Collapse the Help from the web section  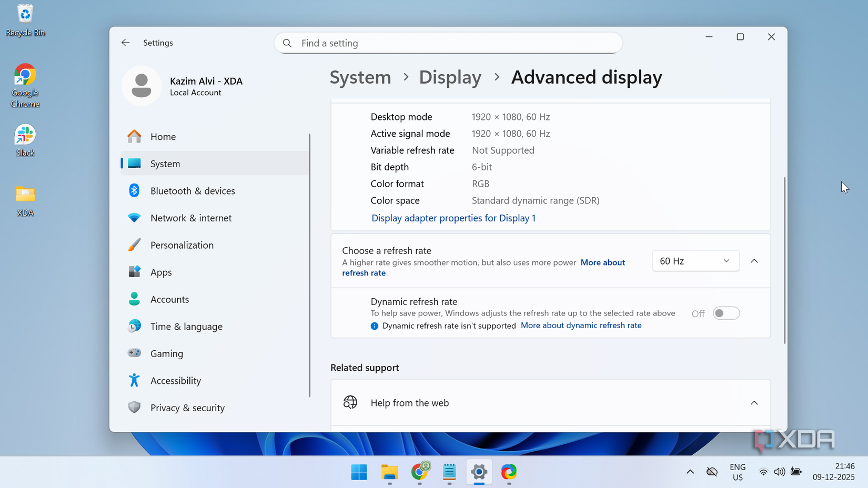tap(754, 402)
